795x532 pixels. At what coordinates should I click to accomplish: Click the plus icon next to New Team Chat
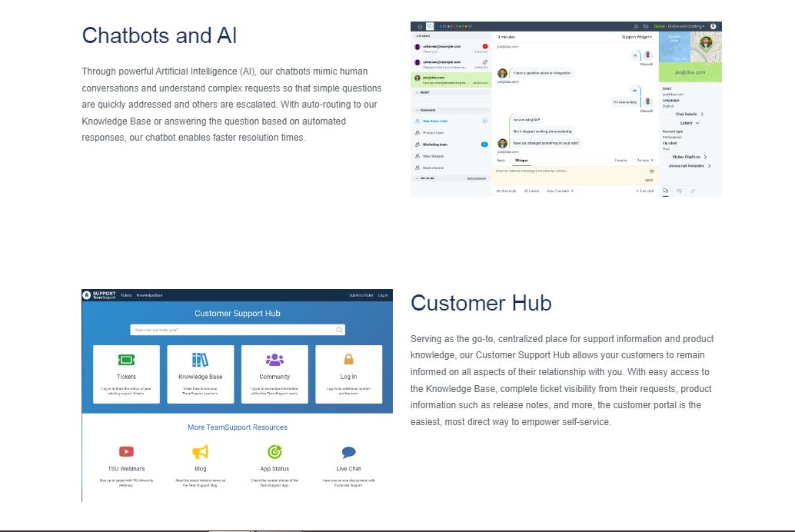(x=484, y=121)
